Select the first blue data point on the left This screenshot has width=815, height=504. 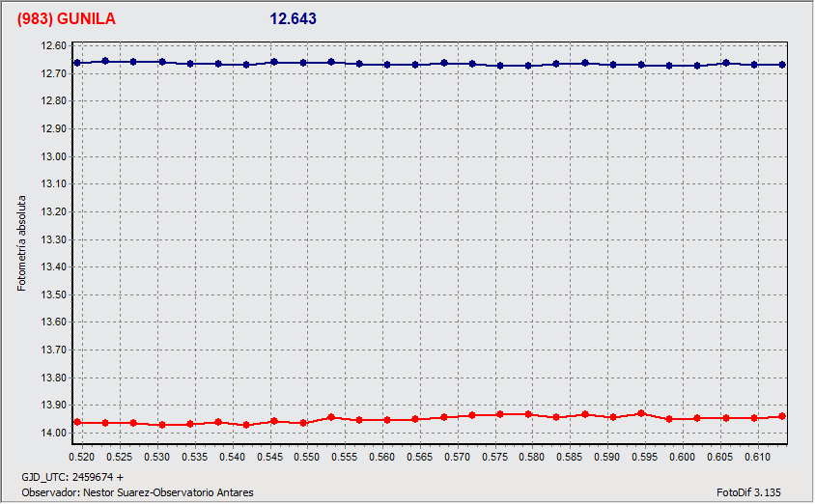point(77,63)
